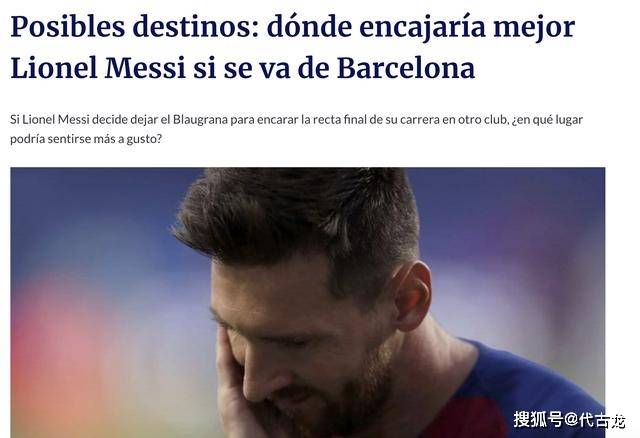Click the player's ear in the photo
This screenshot has height=438, width=640.
click(x=413, y=295)
